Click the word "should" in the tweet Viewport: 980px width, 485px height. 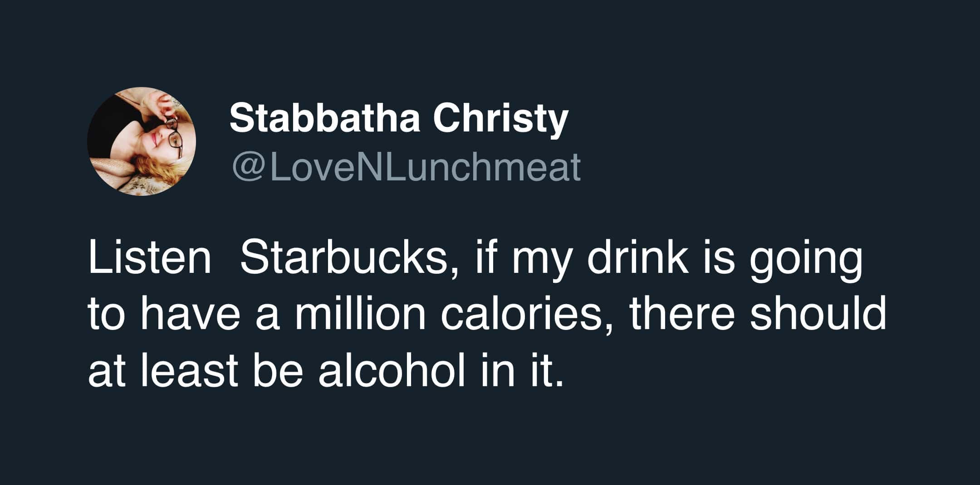[x=818, y=314]
